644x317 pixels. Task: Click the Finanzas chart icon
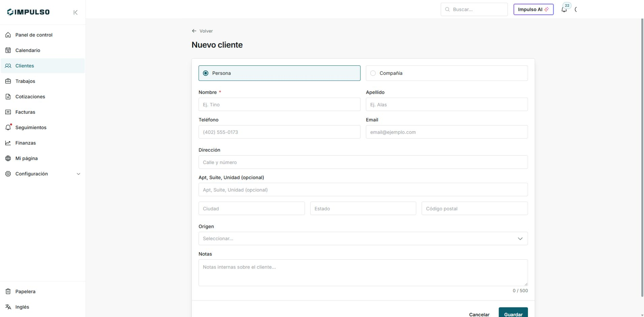8,143
